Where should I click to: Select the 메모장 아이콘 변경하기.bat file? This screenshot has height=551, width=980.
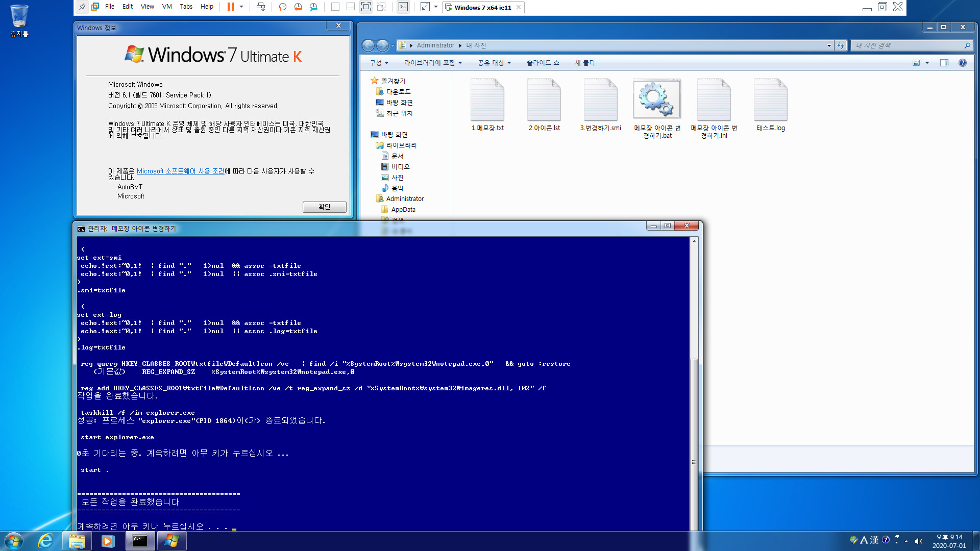tap(657, 108)
